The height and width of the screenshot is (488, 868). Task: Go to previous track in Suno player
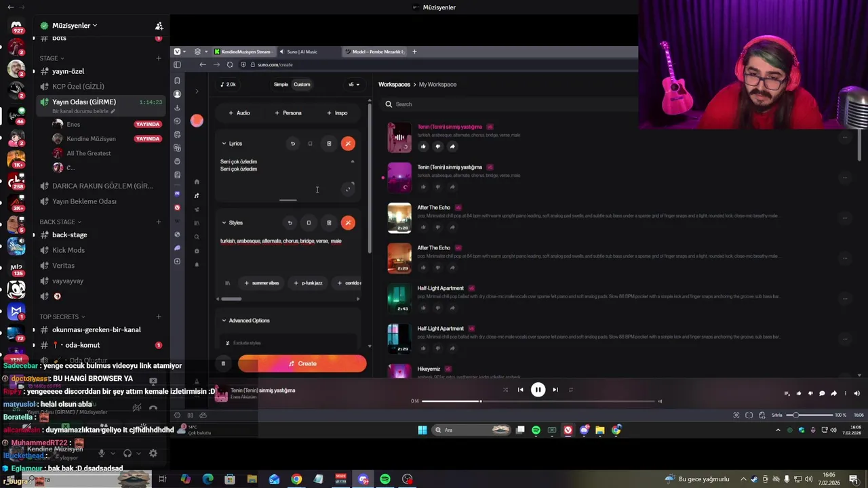point(520,390)
